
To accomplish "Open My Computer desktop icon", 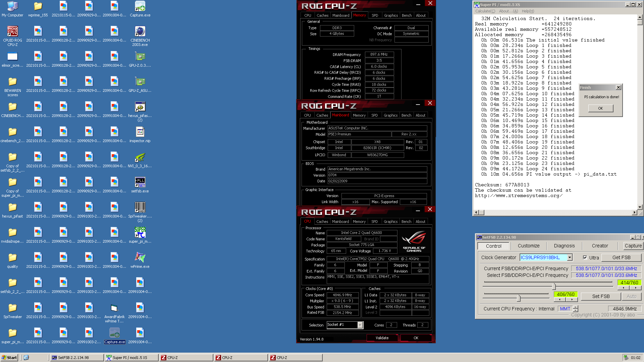I will pyautogui.click(x=12, y=9).
